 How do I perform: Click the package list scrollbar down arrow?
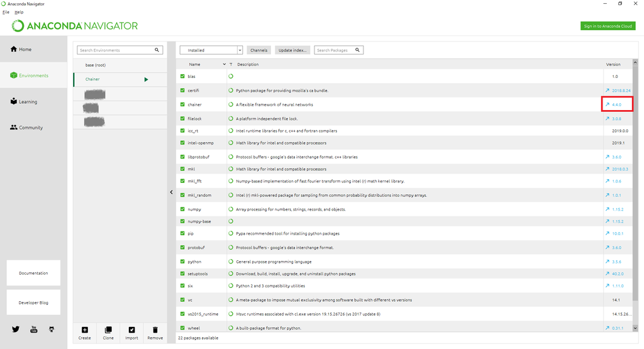point(635,328)
